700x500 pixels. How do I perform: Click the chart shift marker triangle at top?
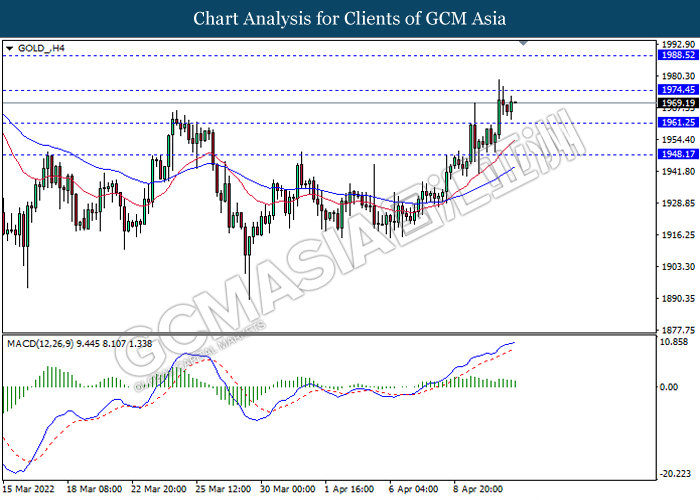(523, 43)
